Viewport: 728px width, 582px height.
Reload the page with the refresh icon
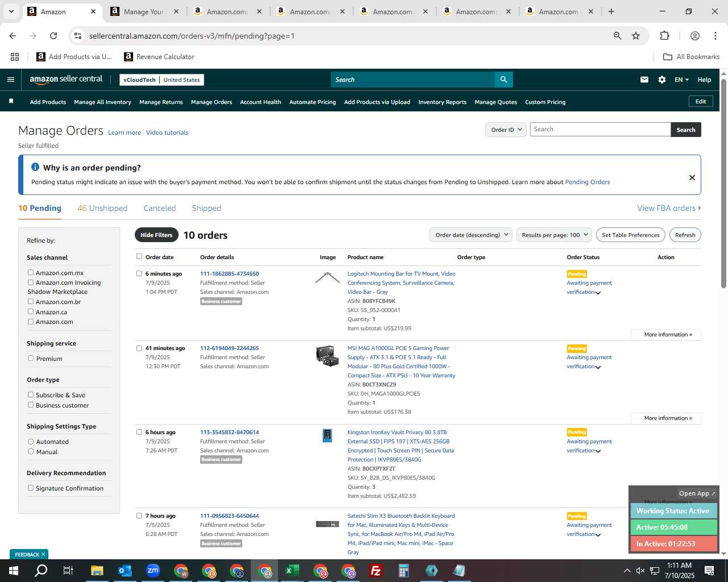pos(53,36)
